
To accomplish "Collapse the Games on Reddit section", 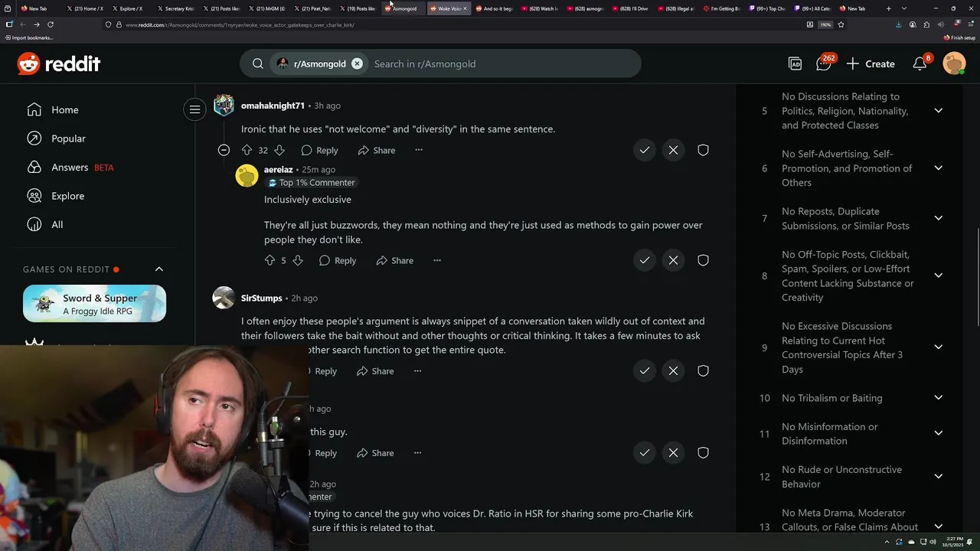I will point(159,269).
